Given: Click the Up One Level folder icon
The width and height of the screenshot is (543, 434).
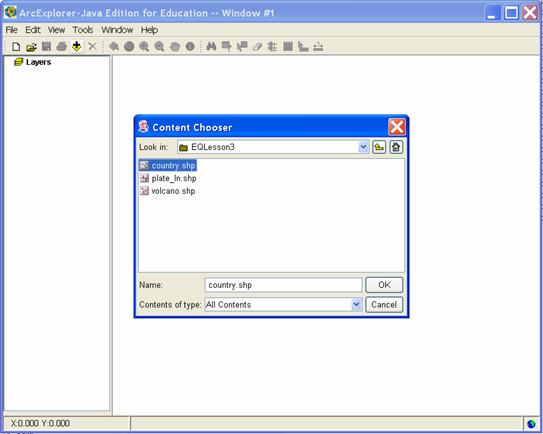Looking at the screenshot, I should pos(379,147).
